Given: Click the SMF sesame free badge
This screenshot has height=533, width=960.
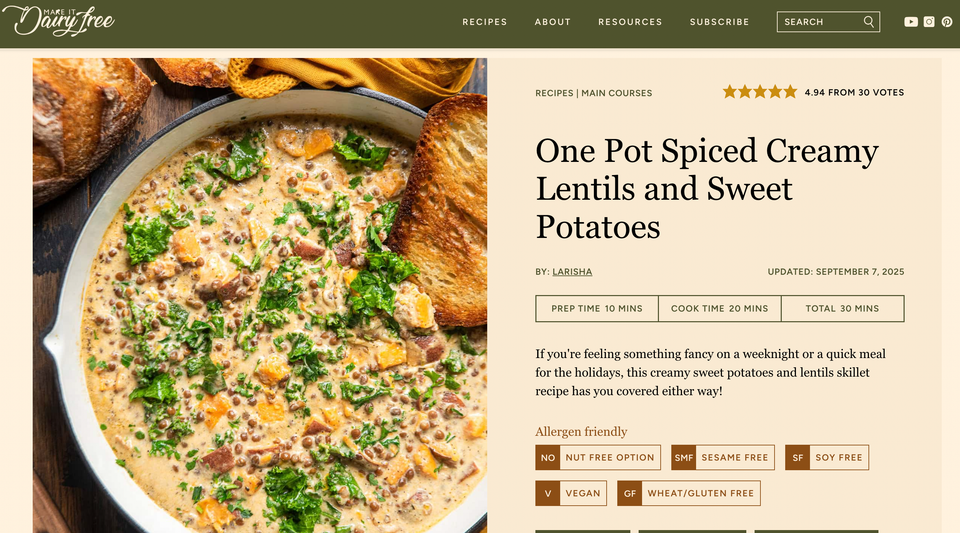Looking at the screenshot, I should pyautogui.click(x=683, y=458).
